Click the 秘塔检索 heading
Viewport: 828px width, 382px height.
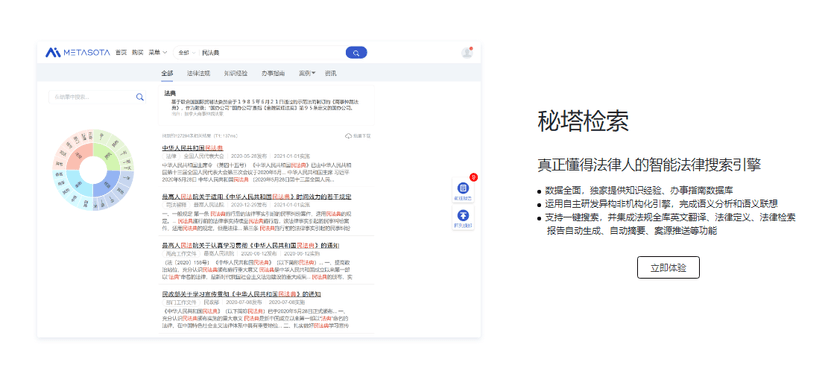coord(583,121)
